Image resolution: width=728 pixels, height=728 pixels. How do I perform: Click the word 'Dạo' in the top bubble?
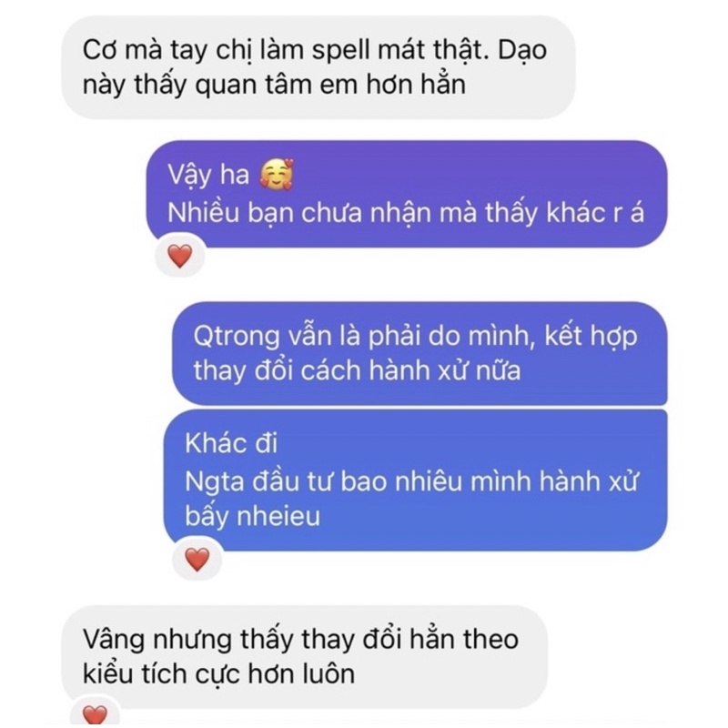tap(522, 51)
